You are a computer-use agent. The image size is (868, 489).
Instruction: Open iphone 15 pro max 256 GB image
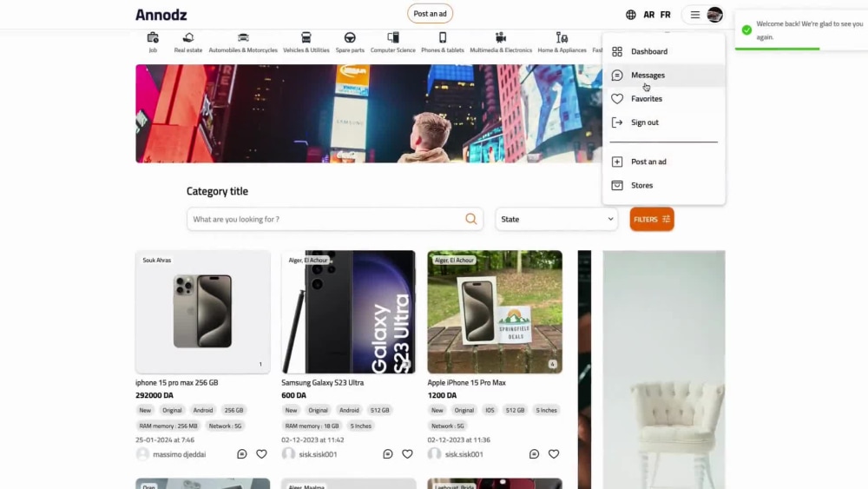(202, 312)
